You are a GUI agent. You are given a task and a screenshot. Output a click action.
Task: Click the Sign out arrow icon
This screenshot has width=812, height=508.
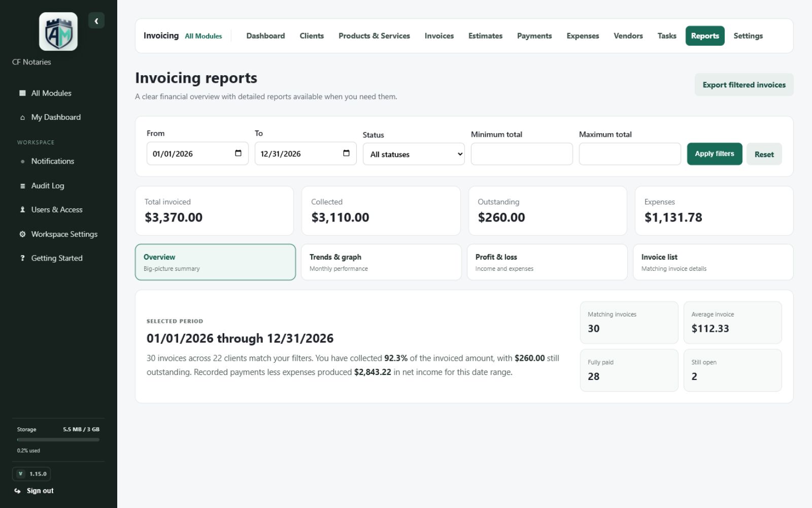(x=18, y=491)
